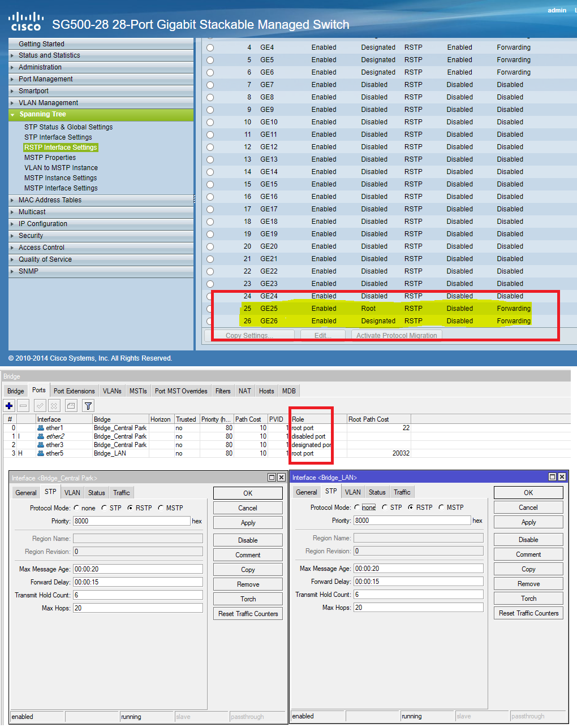Screen dimensions: 577x728
Task: Click Max Hops field in Bridge_LAN
Action: 419,608
